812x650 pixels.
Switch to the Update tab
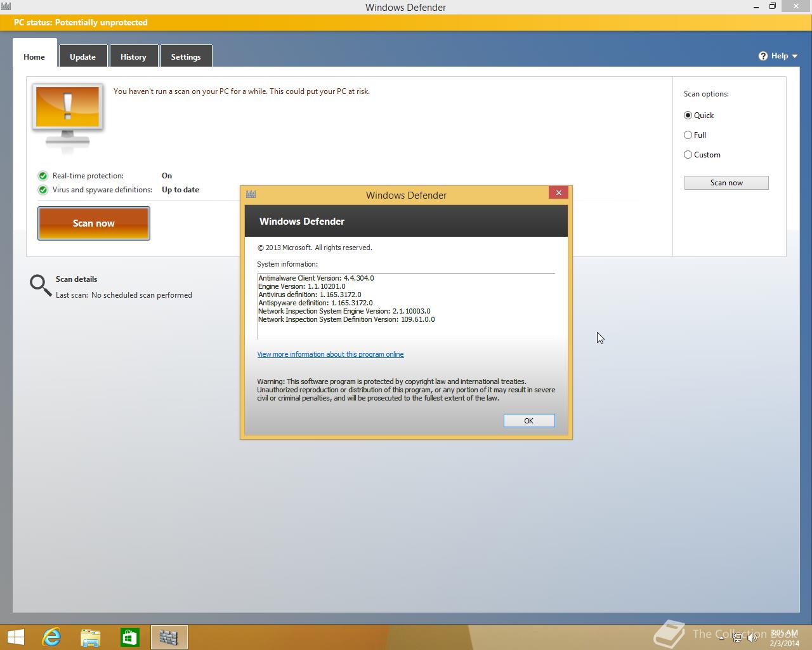coord(82,56)
